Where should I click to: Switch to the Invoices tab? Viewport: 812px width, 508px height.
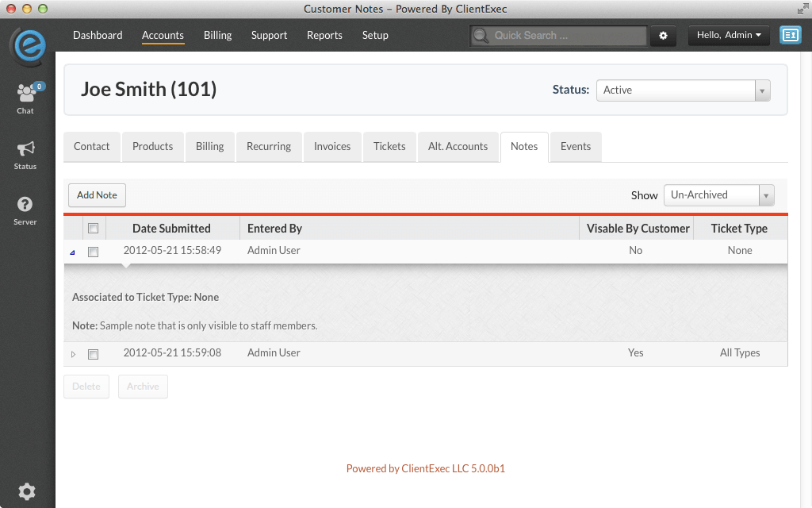coord(332,147)
